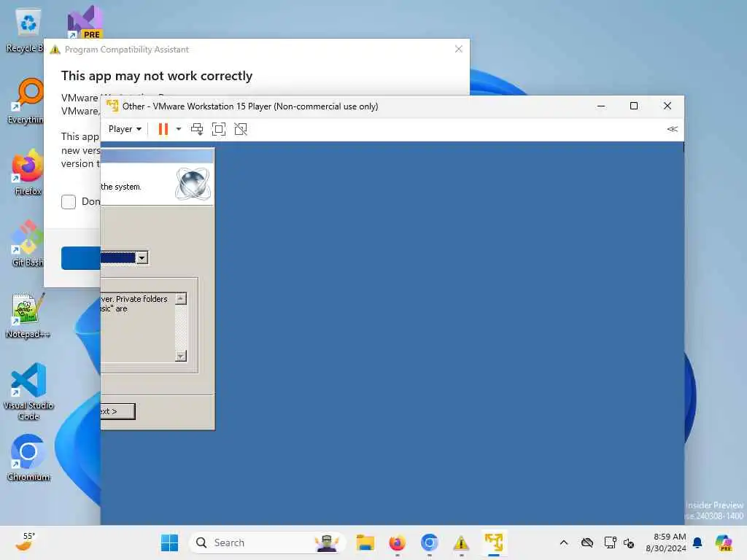
Task: Open Copilot Preview icon in taskbar corner
Action: coord(723,542)
